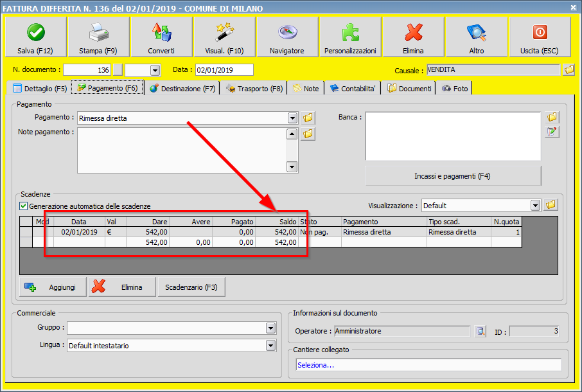Viewport: 582px width, 392px height.
Task: Switch to the Destinazione (F7) tab
Action: click(182, 88)
